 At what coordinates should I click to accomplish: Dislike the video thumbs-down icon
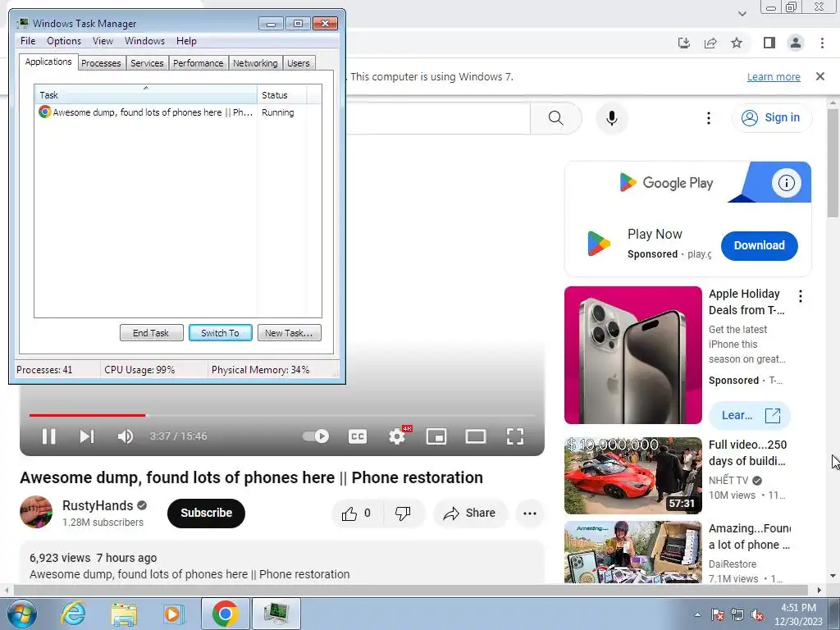pos(403,514)
